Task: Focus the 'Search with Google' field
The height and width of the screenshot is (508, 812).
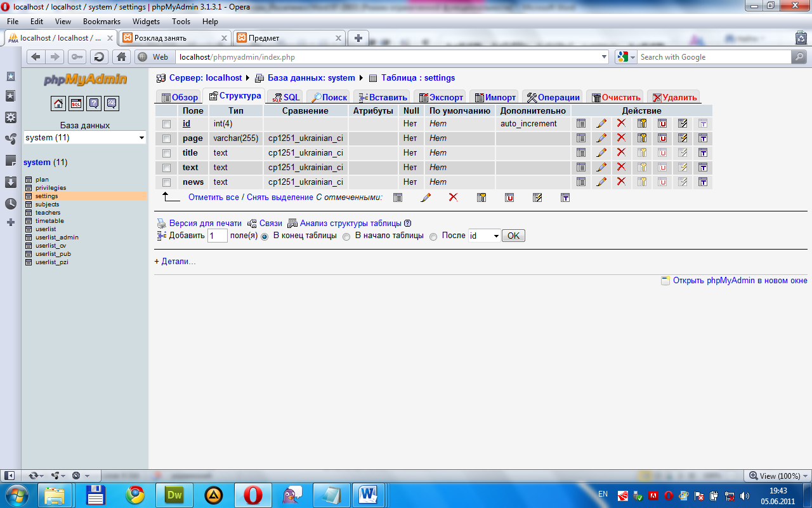Action: click(714, 57)
